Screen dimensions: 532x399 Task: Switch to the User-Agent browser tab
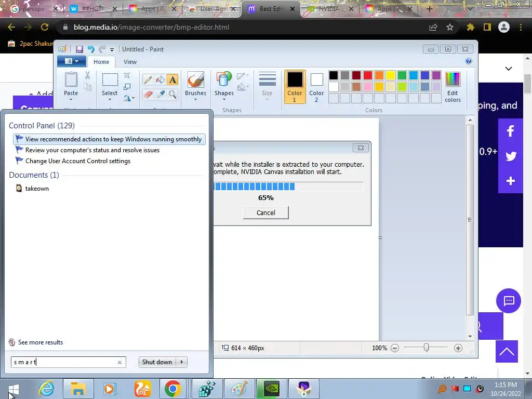[212, 9]
